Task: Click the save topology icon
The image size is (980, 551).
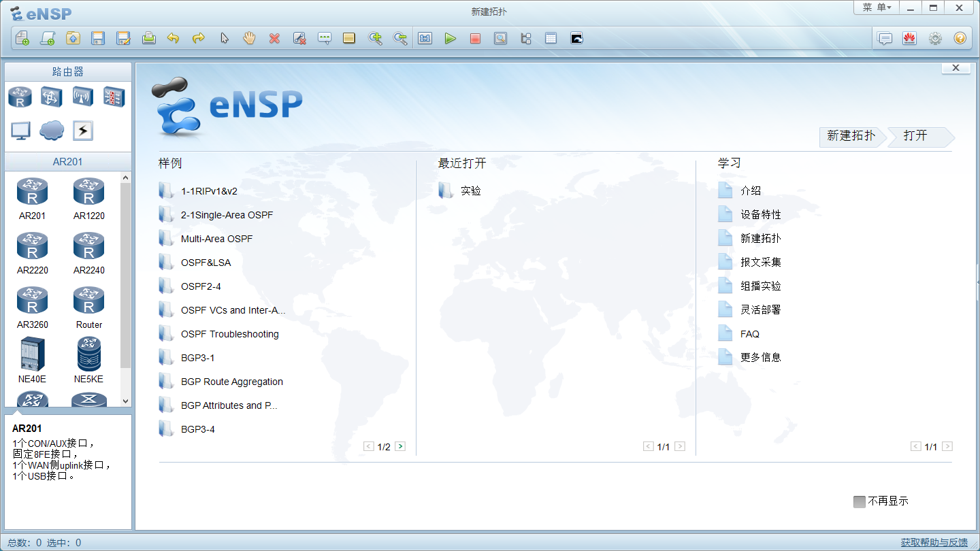Action: click(98, 38)
